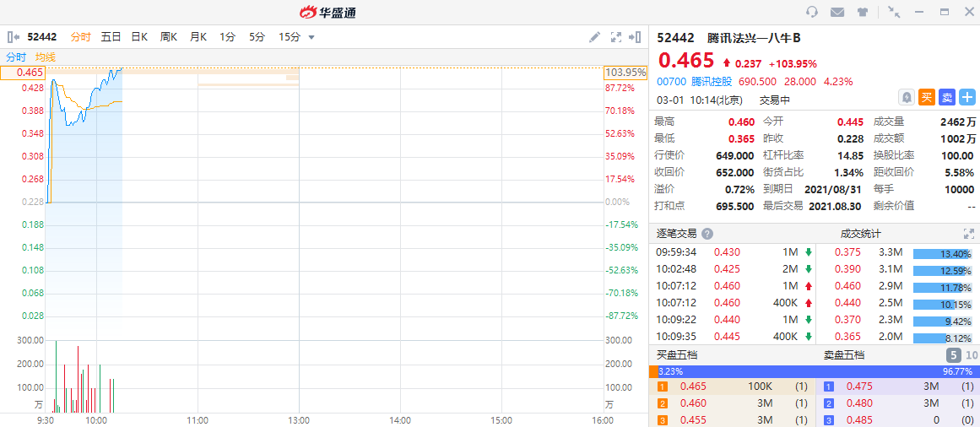Screen dimensions: 980x427
Task: Toggle the left sidebar panel icon
Action: point(14,37)
